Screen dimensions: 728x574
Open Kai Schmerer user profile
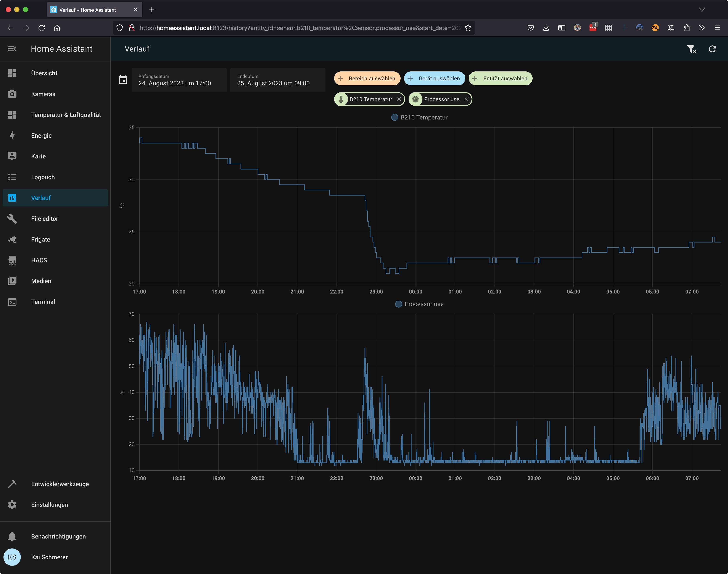(49, 557)
